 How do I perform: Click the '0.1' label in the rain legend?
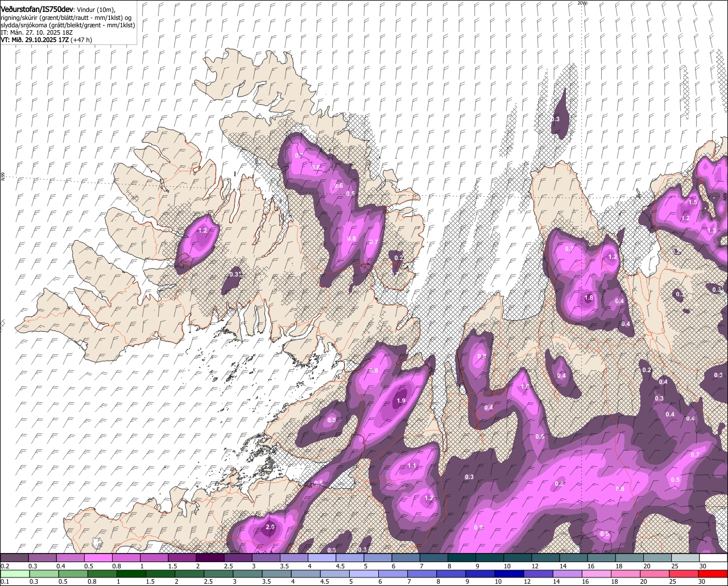pos(4,581)
